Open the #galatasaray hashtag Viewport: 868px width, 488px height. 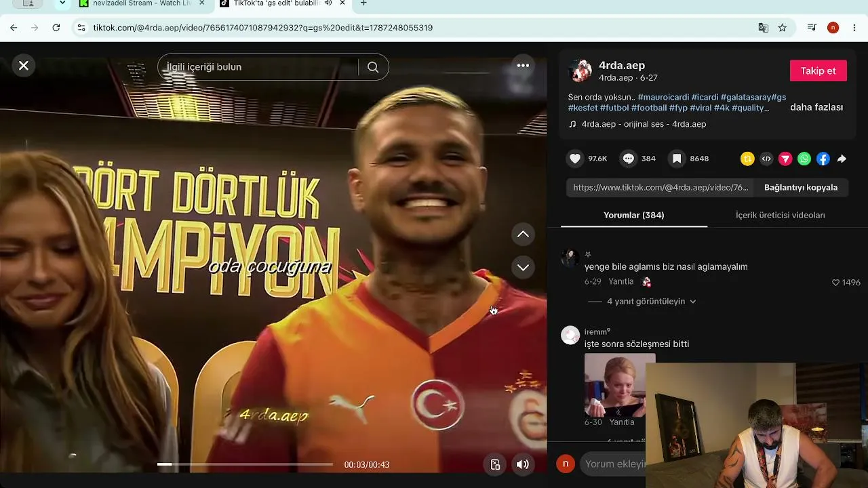click(745, 97)
